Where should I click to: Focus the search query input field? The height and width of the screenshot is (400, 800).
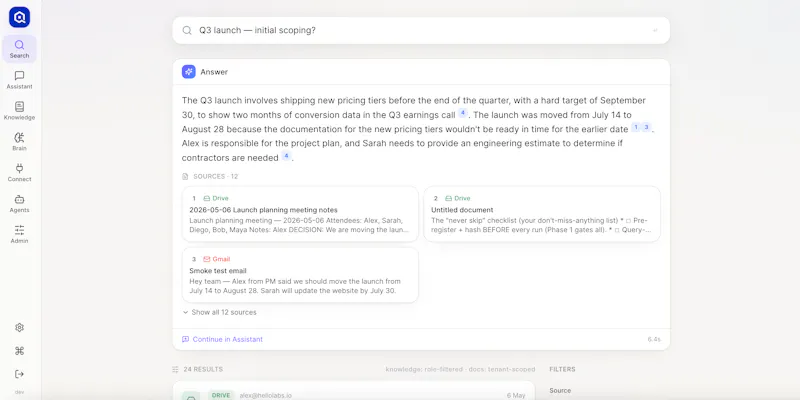421,31
